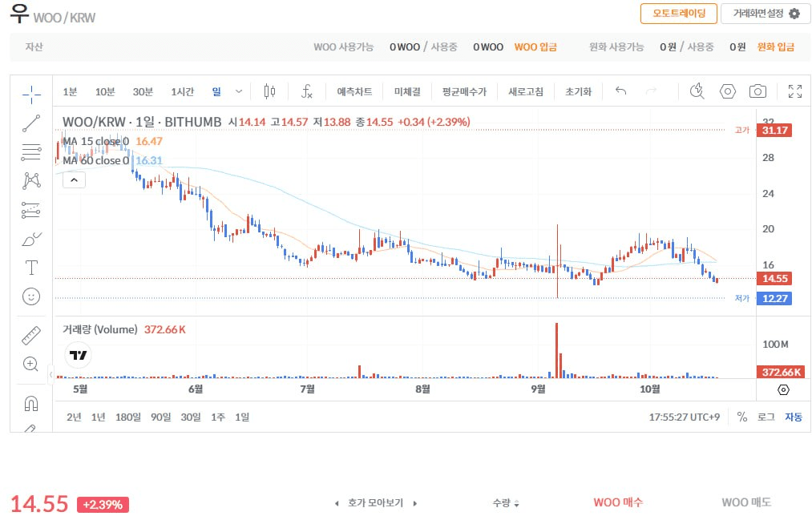The image size is (812, 516).
Task: Select the WOO 매도 tab
Action: (746, 502)
